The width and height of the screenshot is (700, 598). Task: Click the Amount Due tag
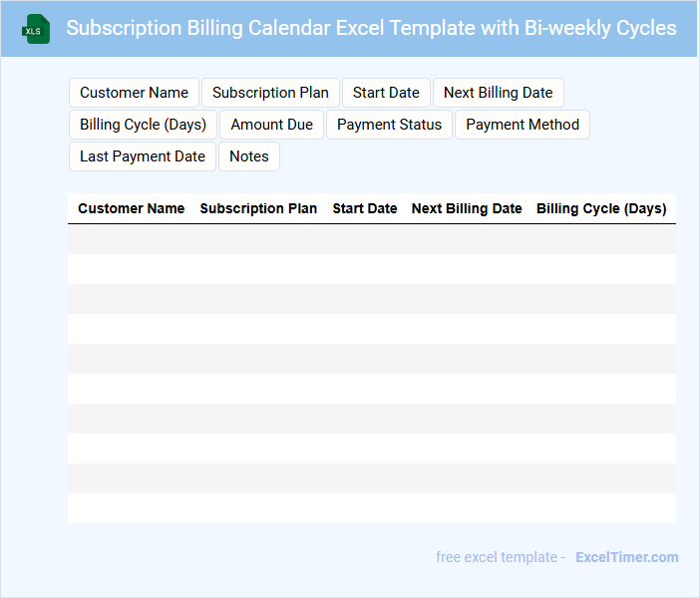(x=271, y=125)
